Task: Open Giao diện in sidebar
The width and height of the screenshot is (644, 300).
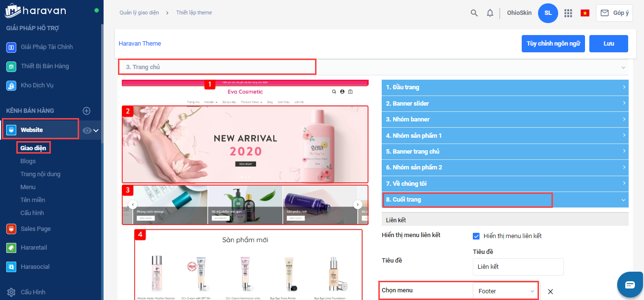Action: pos(33,148)
